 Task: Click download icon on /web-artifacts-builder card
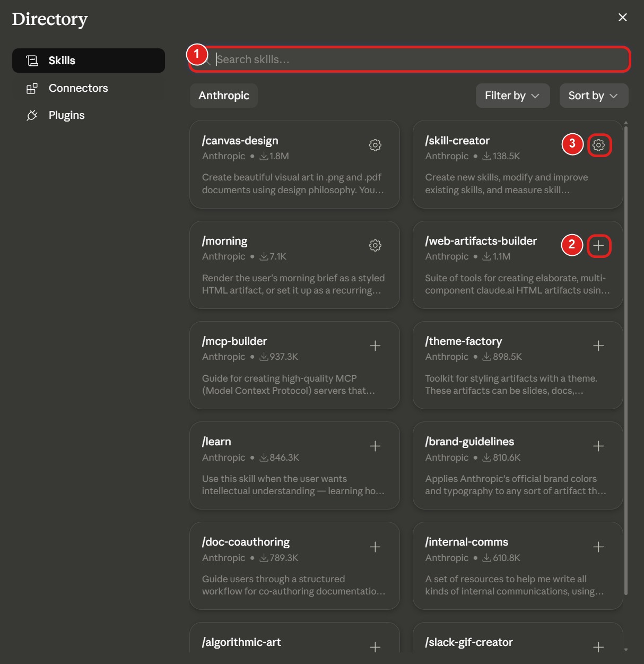pos(486,256)
